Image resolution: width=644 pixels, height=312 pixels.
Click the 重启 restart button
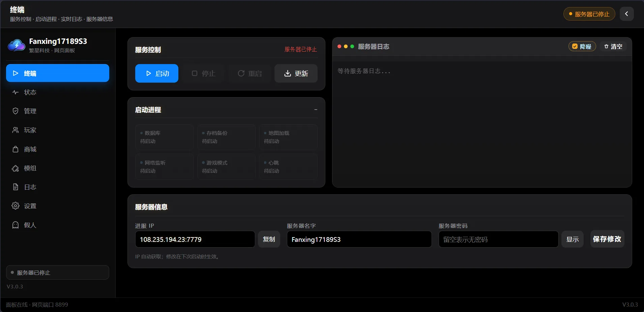(x=250, y=73)
